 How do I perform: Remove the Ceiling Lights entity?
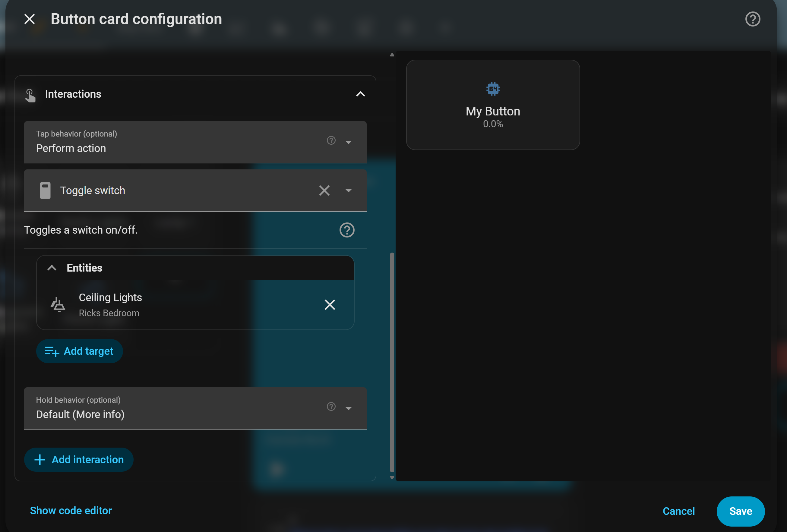[330, 304]
